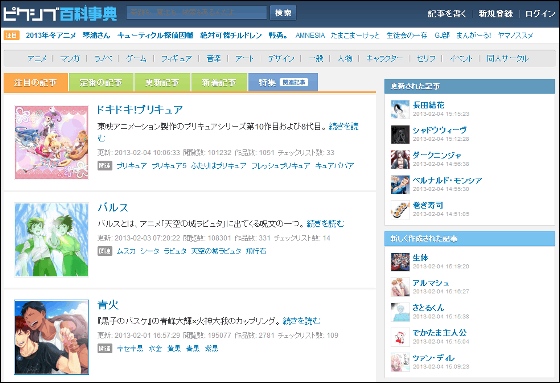This screenshot has height=383, width=560.
Task: Click the related tag フレッシュプリキュア
Action: coord(281,165)
